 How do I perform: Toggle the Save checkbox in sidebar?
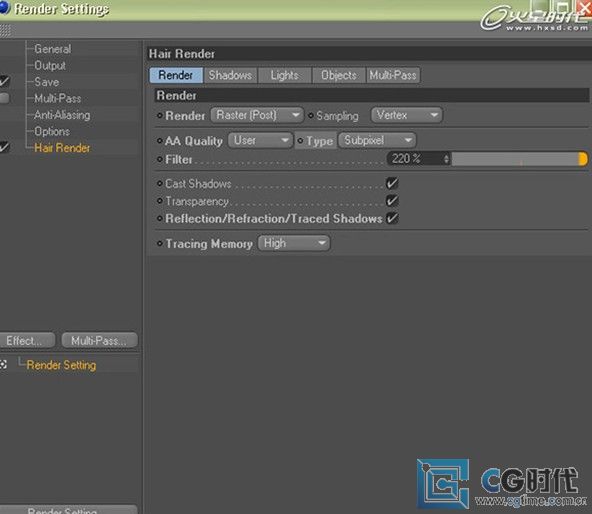coord(4,81)
